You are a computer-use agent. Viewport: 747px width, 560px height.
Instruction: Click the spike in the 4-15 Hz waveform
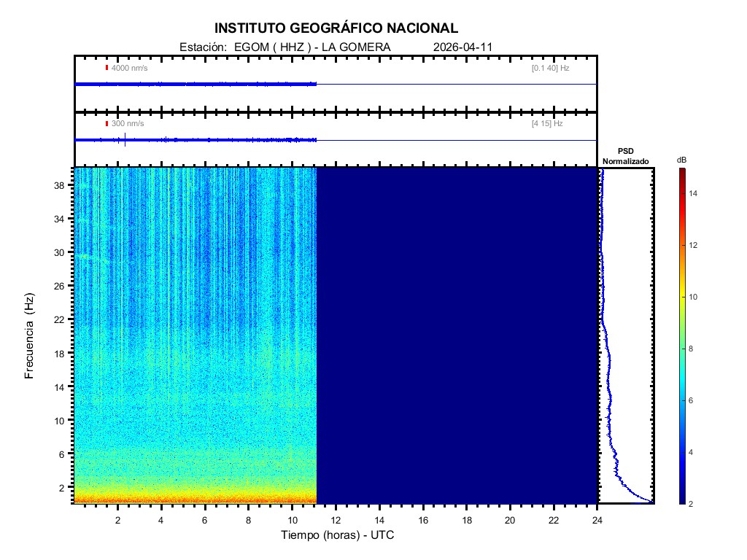(x=125, y=139)
